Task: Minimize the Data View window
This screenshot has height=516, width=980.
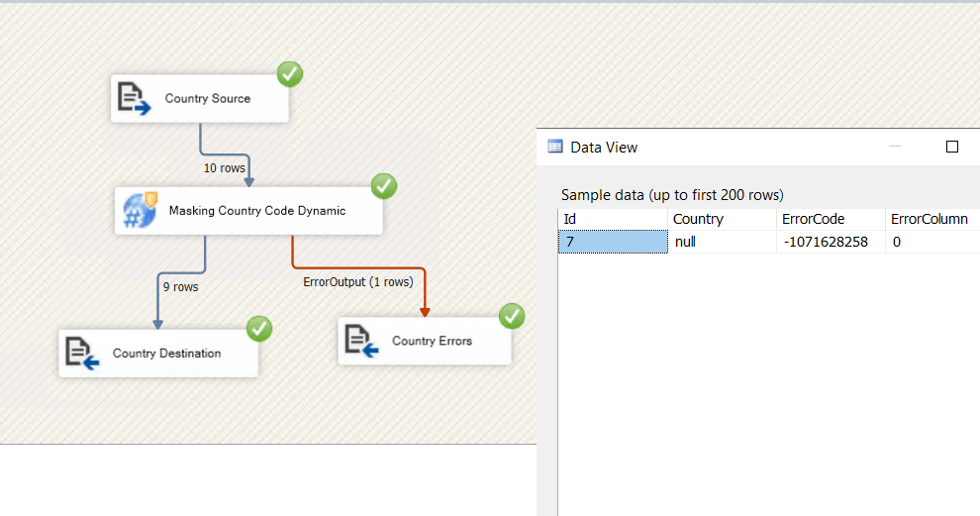Action: tap(895, 147)
